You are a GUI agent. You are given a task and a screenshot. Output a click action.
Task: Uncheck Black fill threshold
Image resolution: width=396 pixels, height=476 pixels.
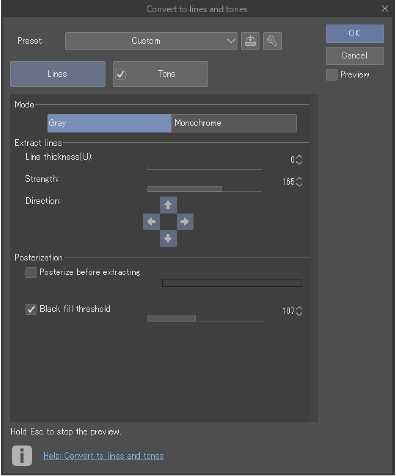[31, 310]
